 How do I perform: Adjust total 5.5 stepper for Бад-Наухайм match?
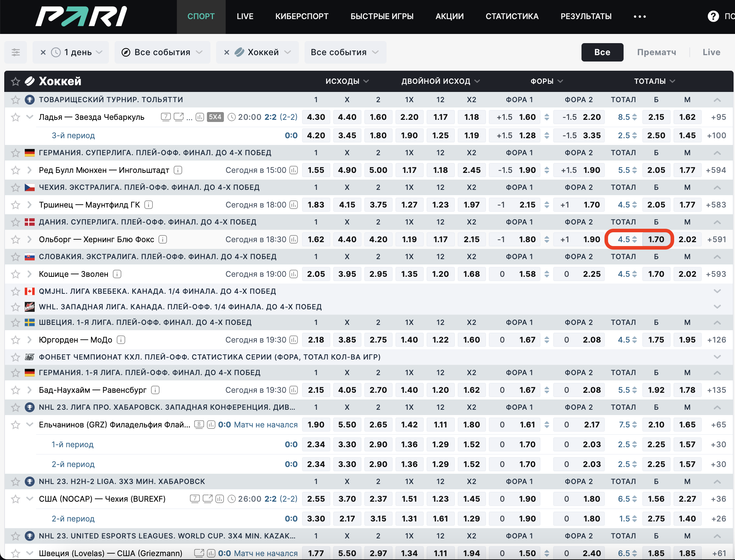click(635, 390)
